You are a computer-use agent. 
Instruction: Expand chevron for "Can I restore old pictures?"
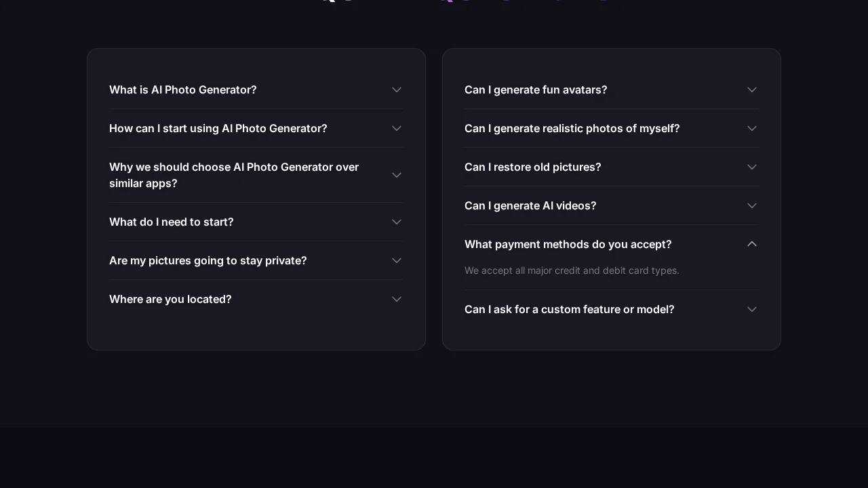click(x=752, y=167)
